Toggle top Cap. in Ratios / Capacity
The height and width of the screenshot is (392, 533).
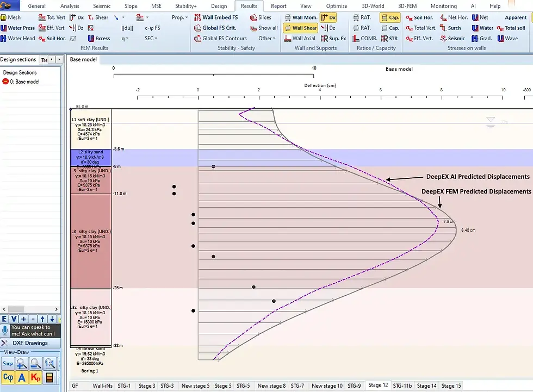coord(390,17)
